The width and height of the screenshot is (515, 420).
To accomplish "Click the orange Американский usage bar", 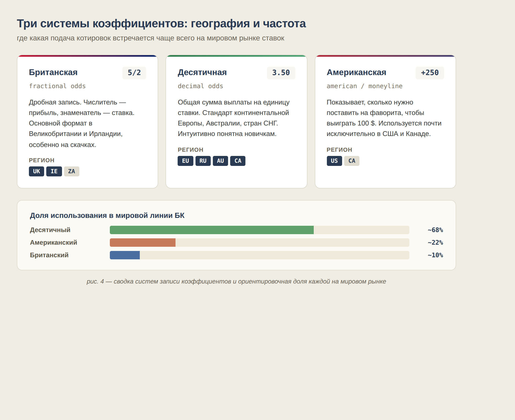I will coord(142,243).
